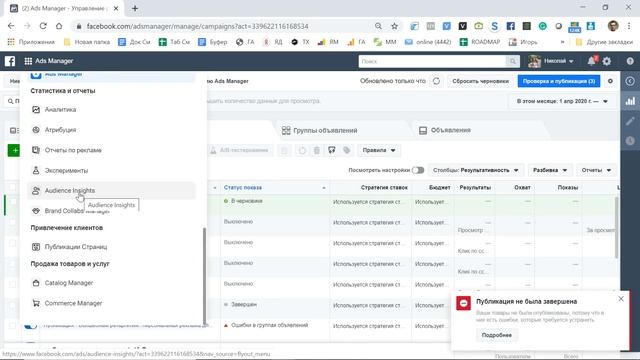Click the Сбросить черновики button

coord(480,81)
